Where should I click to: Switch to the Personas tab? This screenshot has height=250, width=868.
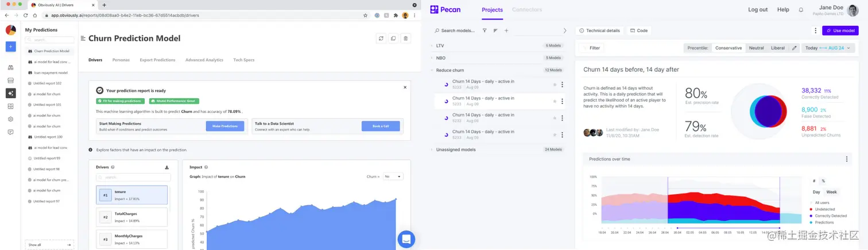click(x=121, y=60)
